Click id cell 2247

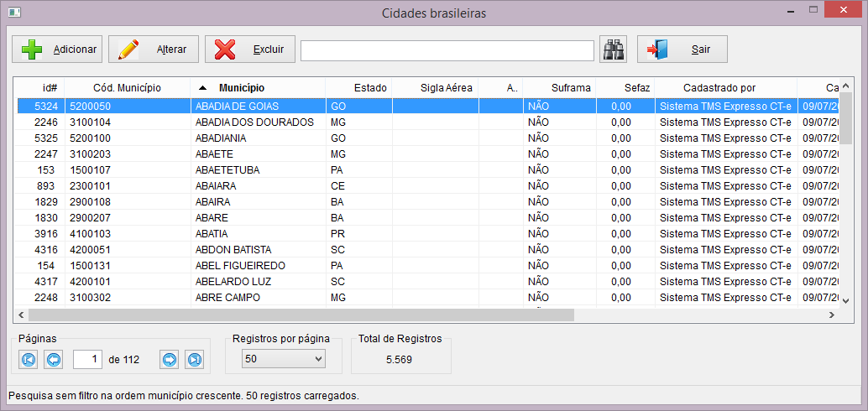[46, 153]
